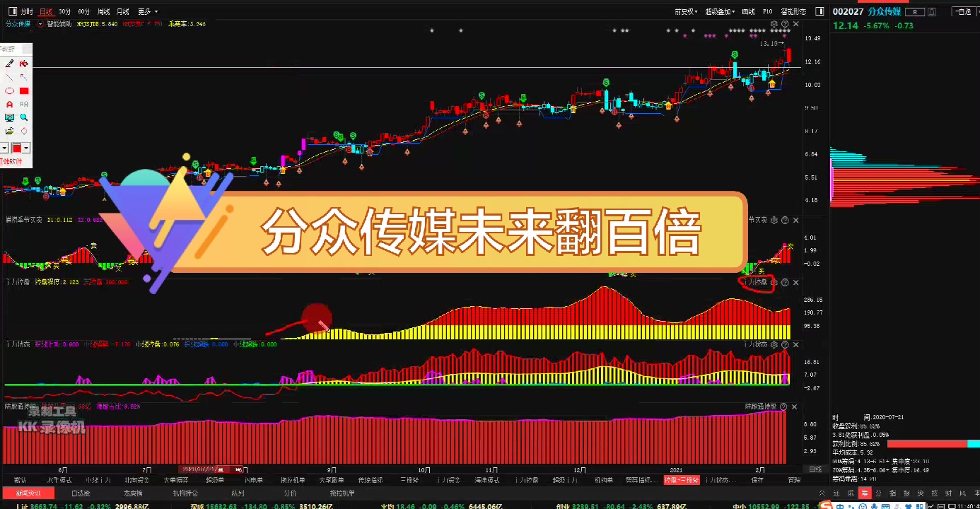Viewport: 980px width, 509px height.
Task: Select the red ellipse drawing tool
Action: tap(10, 90)
